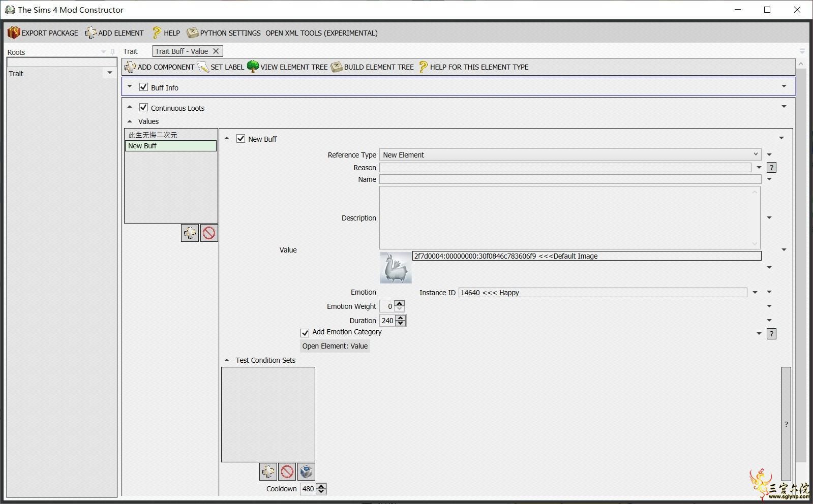
Task: Click the question mark strip right of test conditions
Action: tap(786, 424)
